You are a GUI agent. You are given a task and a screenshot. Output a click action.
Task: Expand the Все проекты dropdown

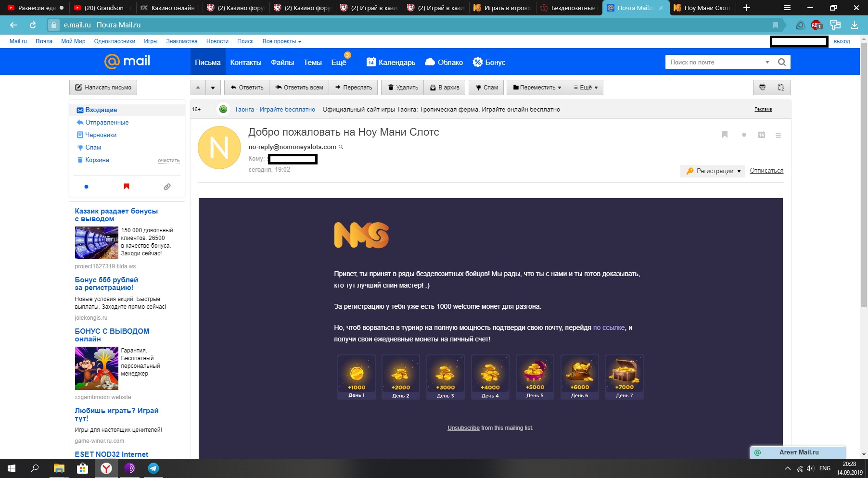[282, 41]
